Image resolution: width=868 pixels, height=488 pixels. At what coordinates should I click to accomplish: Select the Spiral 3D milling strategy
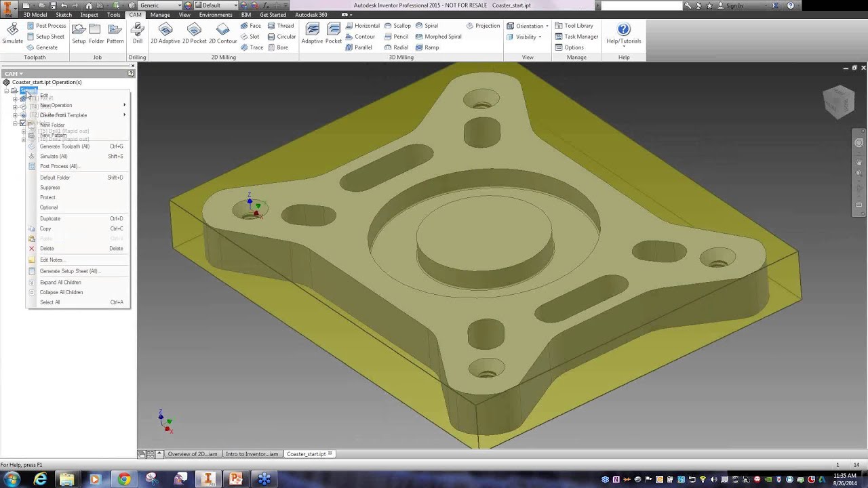(x=427, y=26)
